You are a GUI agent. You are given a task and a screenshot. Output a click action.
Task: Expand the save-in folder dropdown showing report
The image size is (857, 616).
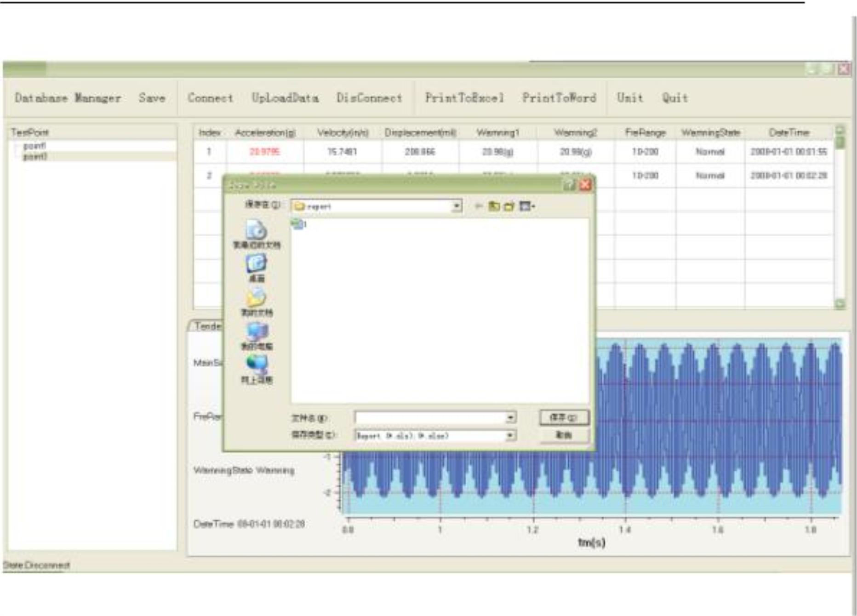pyautogui.click(x=457, y=206)
